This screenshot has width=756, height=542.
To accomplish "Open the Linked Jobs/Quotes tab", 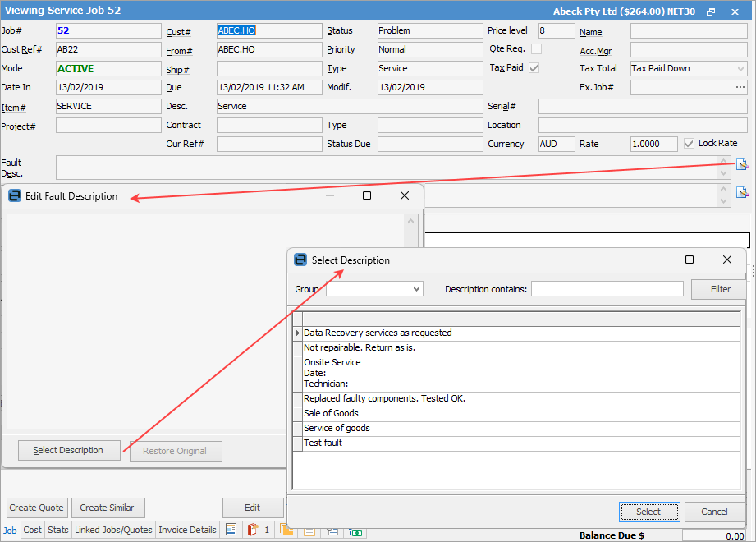I will [113, 531].
